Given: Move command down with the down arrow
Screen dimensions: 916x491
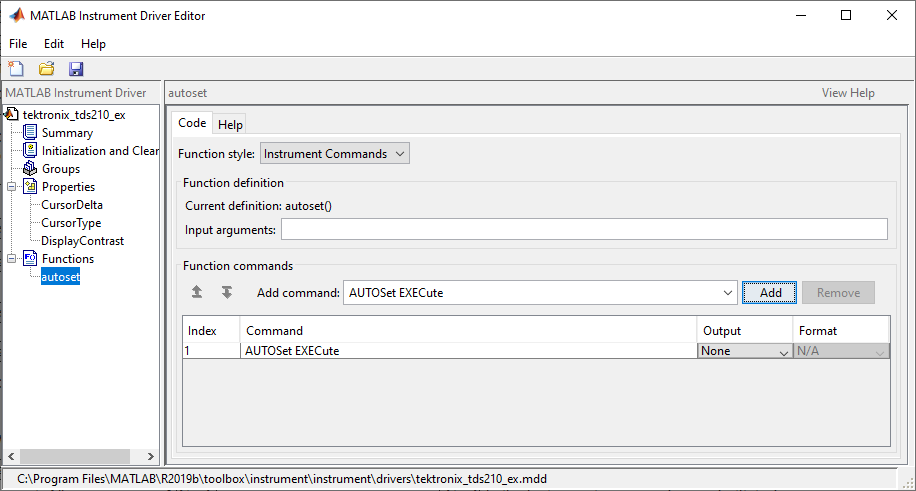Looking at the screenshot, I should (227, 292).
